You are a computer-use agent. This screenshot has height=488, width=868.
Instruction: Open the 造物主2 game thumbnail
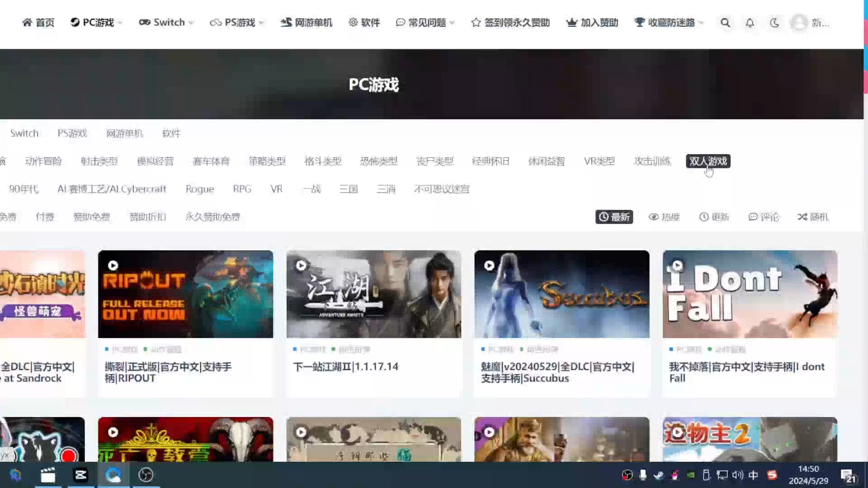click(x=750, y=439)
